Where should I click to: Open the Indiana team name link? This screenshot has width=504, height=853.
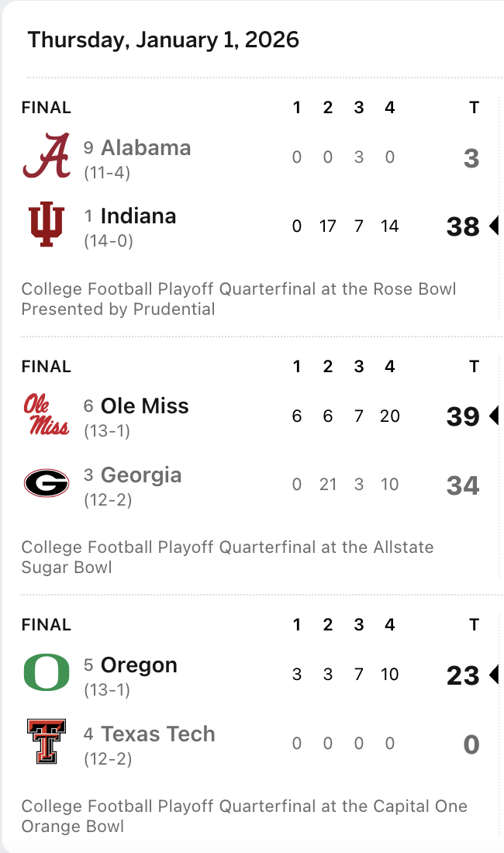pyautogui.click(x=138, y=216)
